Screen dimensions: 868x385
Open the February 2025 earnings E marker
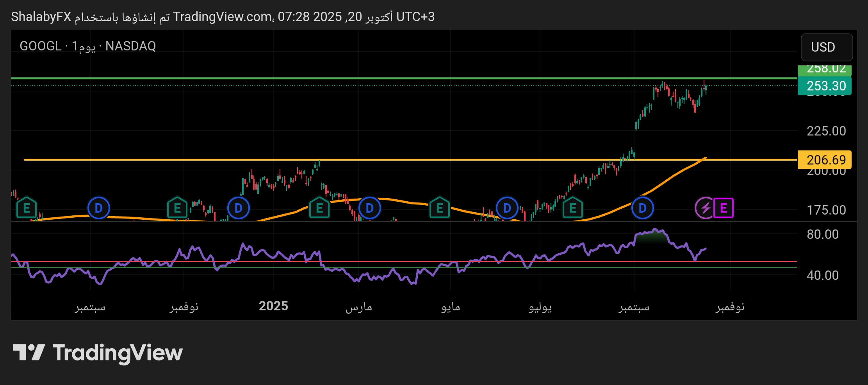tap(319, 208)
